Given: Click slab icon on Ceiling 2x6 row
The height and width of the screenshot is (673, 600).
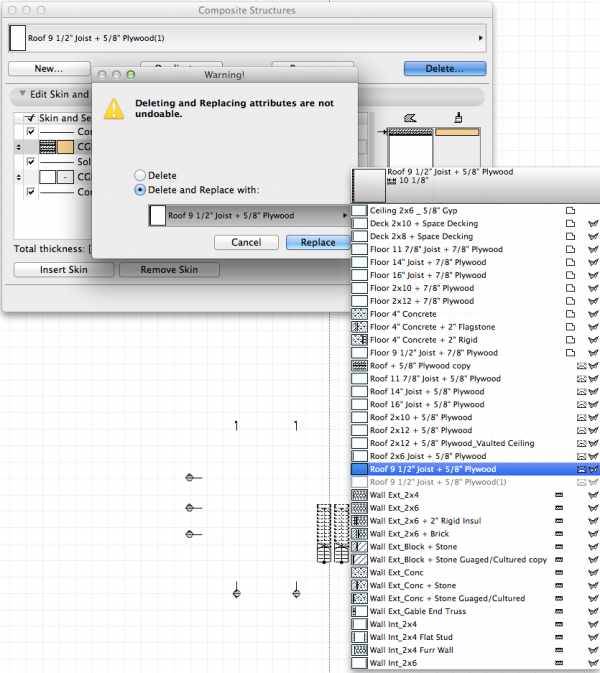Looking at the screenshot, I should pyautogui.click(x=570, y=211).
